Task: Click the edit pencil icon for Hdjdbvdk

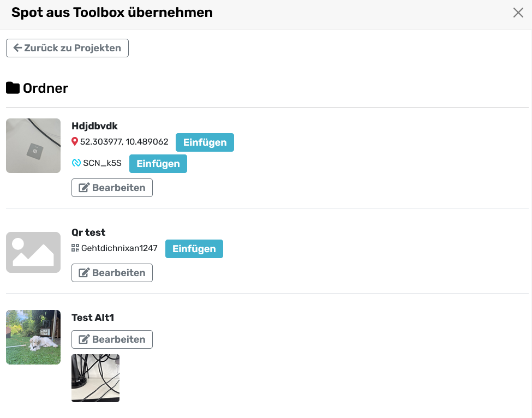Action: click(x=84, y=188)
